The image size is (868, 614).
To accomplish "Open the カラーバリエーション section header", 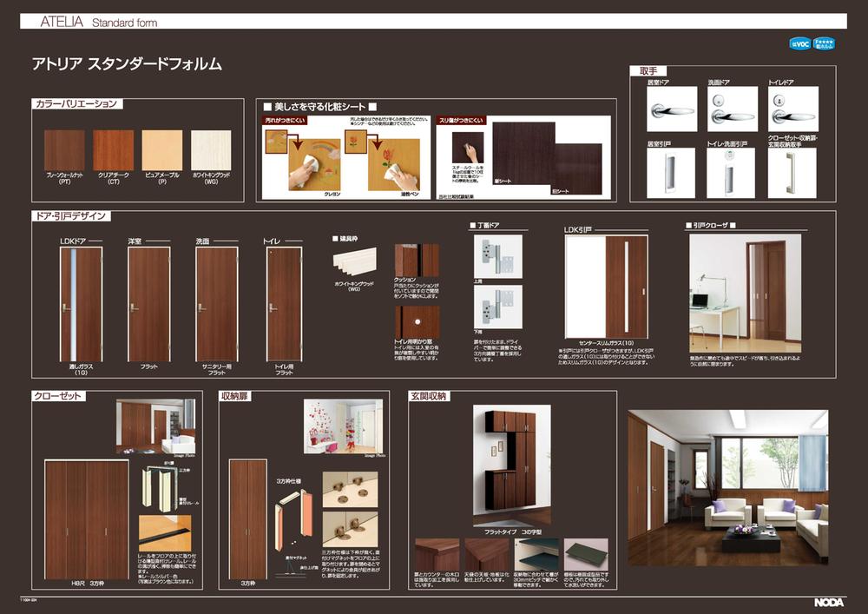I will tap(75, 104).
